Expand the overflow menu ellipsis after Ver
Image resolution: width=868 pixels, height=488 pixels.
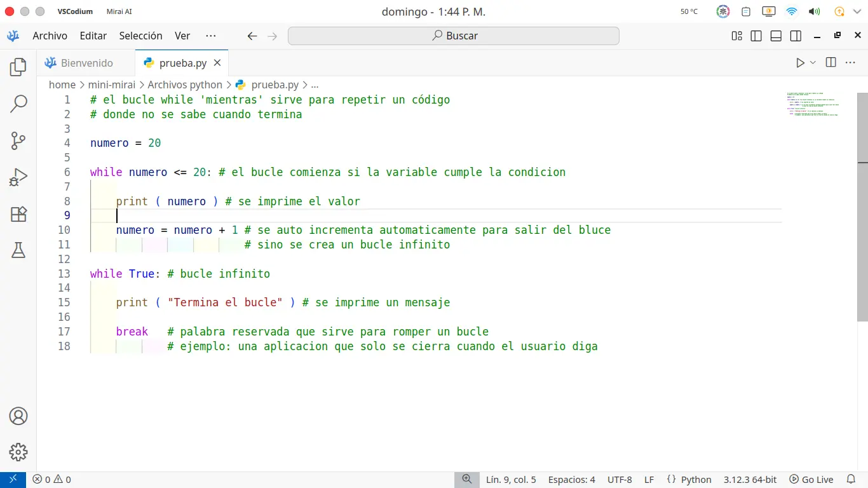[x=211, y=36]
